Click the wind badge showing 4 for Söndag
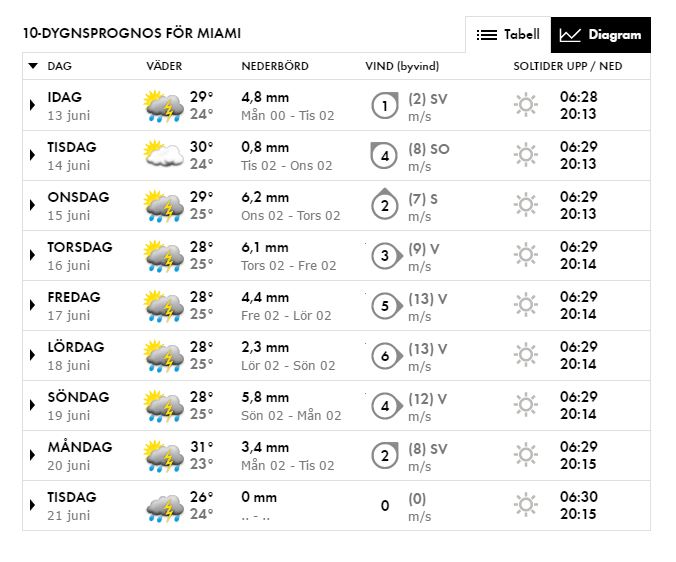Screen dimensions: 676x562 (x=385, y=405)
